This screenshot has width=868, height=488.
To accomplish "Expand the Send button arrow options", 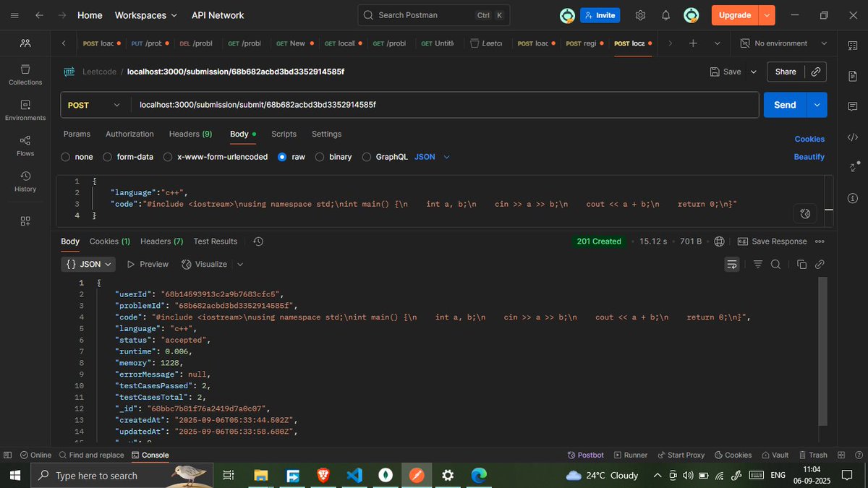I will click(817, 105).
